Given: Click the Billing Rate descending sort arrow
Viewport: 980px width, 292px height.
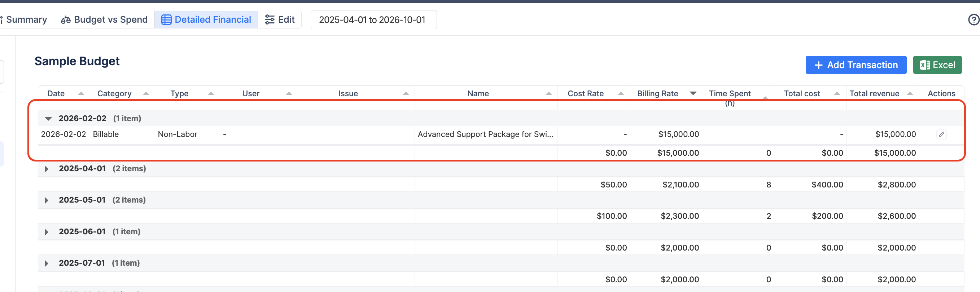Looking at the screenshot, I should point(693,93).
